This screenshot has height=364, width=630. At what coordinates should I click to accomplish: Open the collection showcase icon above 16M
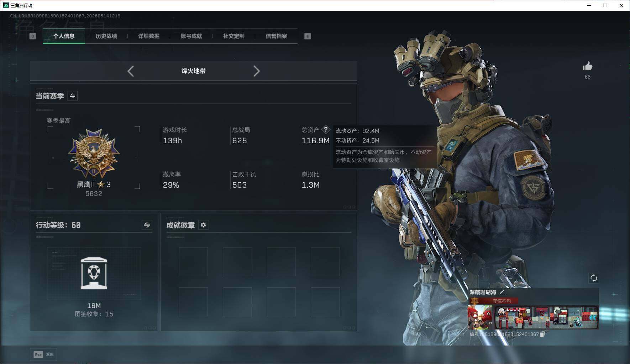[x=94, y=273]
